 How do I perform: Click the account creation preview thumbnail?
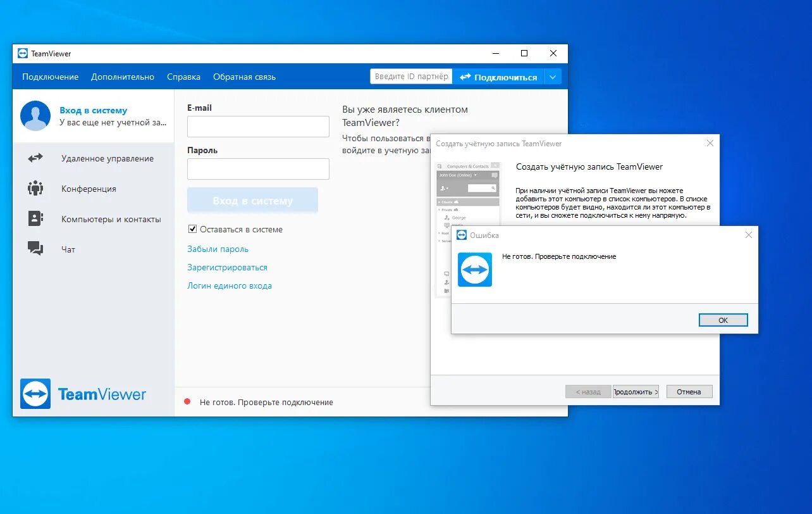(468, 229)
